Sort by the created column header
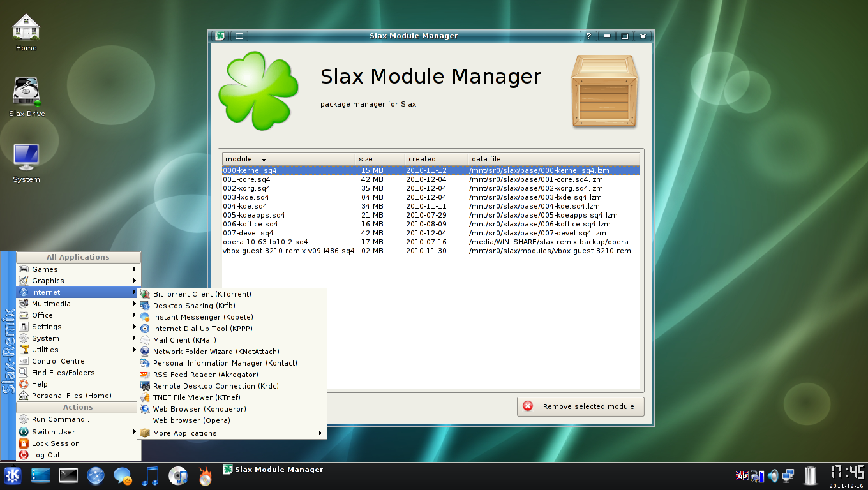The width and height of the screenshot is (868, 490). click(x=436, y=159)
